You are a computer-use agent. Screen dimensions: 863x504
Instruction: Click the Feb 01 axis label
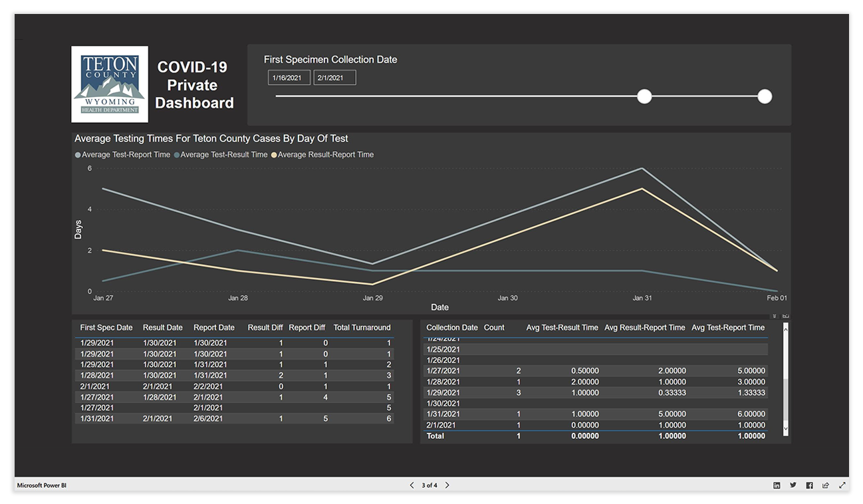point(777,298)
